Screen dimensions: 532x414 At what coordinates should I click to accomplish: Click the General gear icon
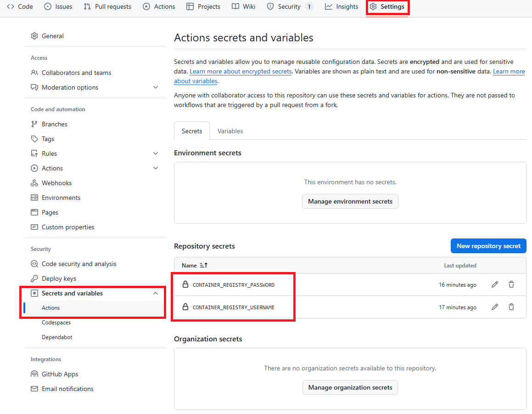34,36
